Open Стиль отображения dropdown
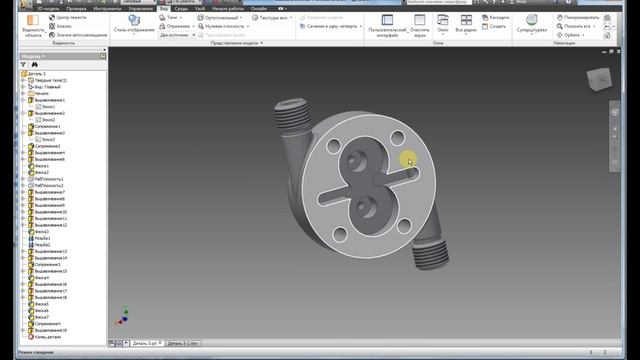Image resolution: width=640 pixels, height=360 pixels. point(134,24)
